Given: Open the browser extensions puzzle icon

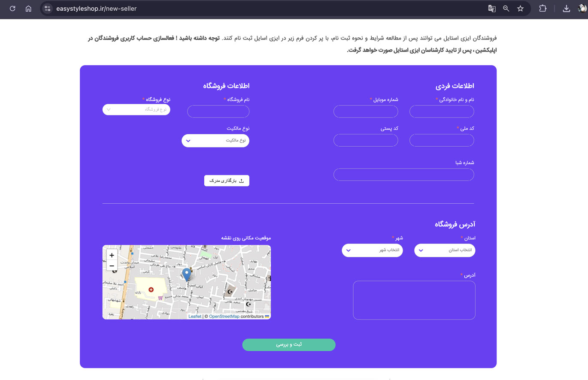Looking at the screenshot, I should (x=543, y=9).
